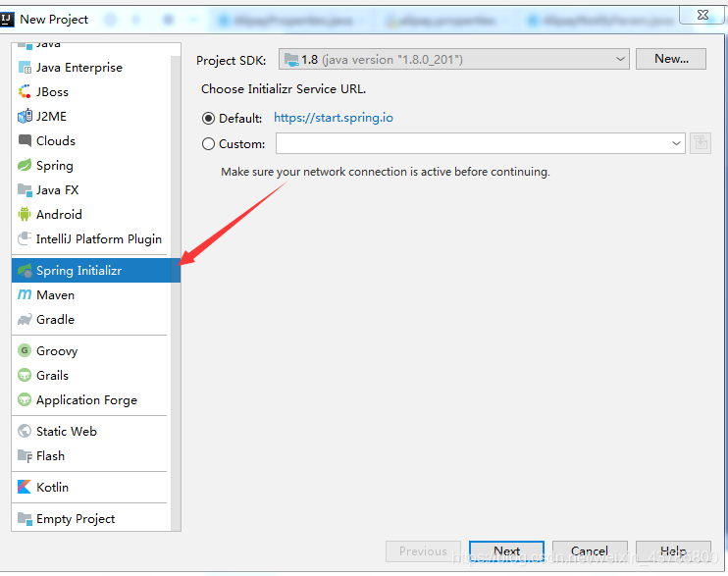Select Spring in the project list
This screenshot has height=576, width=728.
point(91,165)
